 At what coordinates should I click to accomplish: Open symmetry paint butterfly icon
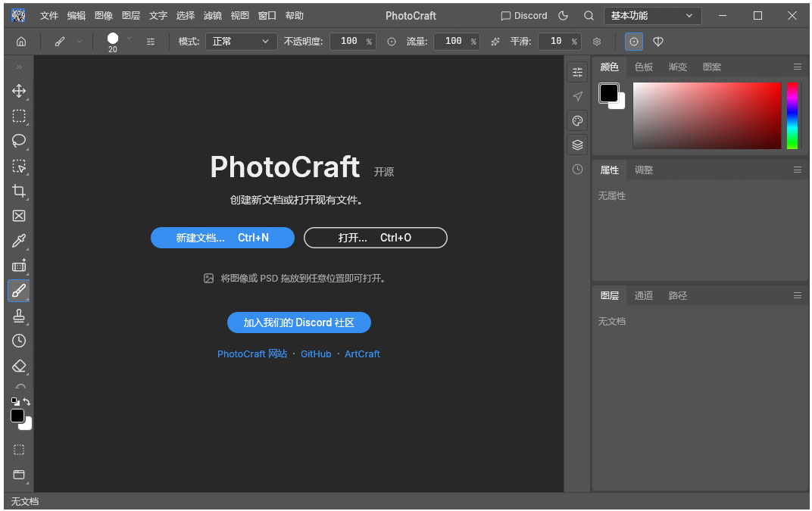[658, 42]
